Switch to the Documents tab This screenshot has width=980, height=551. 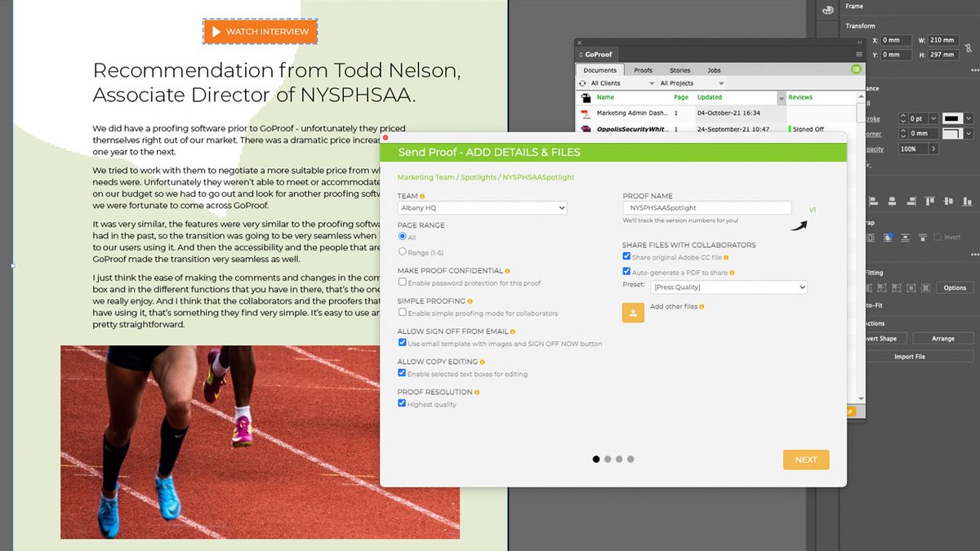click(x=600, y=70)
